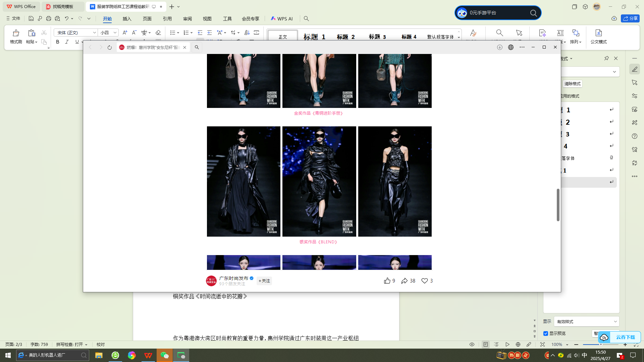Open the font size 小四 dropdown
644x362 pixels.
coord(115,33)
